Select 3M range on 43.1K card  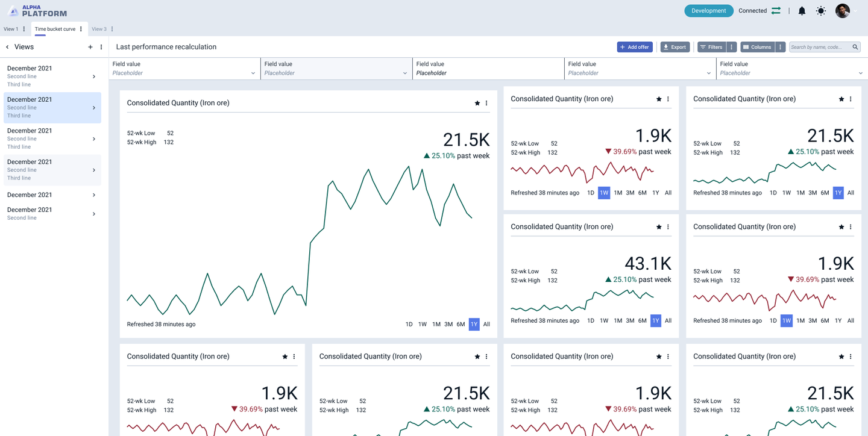[630, 321]
